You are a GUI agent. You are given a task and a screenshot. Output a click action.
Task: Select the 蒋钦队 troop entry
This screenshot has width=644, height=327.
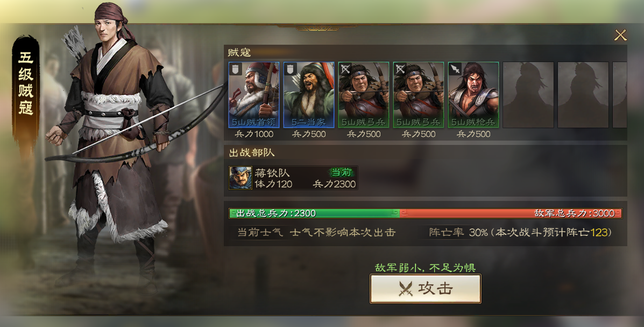click(293, 178)
